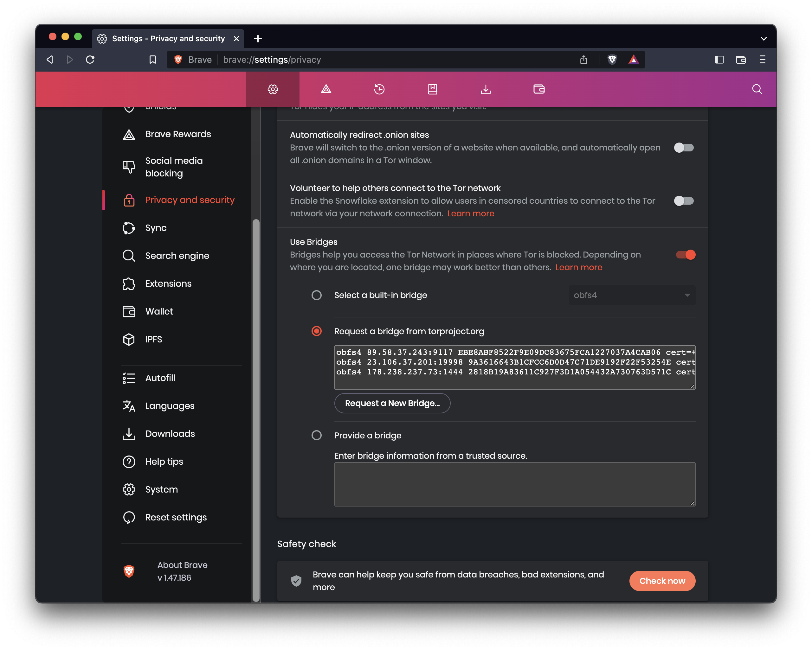Expand the tab search chevron at top right

click(764, 38)
